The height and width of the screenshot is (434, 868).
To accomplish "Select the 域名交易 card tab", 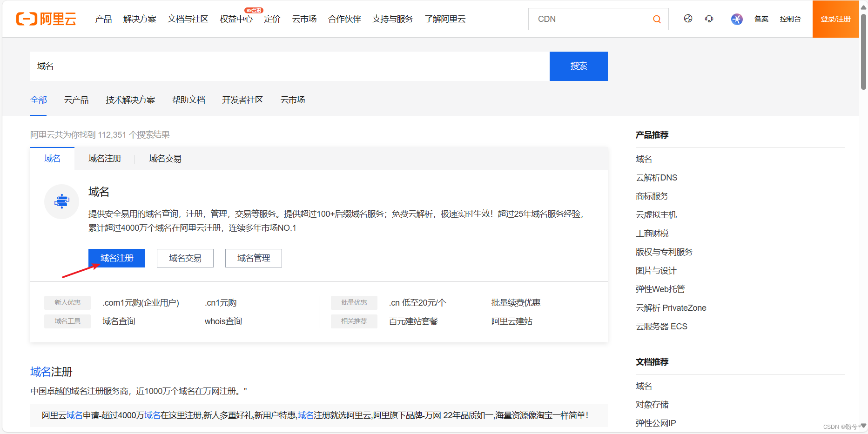I will click(x=165, y=159).
